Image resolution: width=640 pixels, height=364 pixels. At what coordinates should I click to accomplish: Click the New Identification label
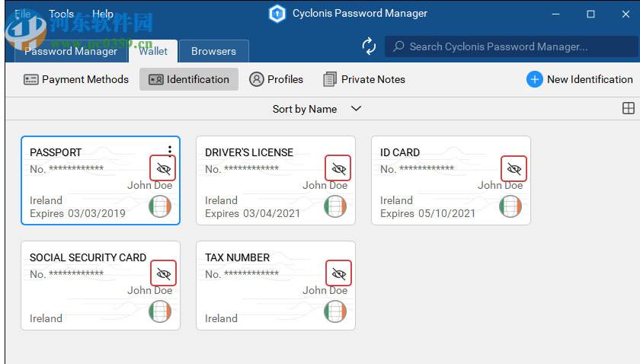click(590, 79)
